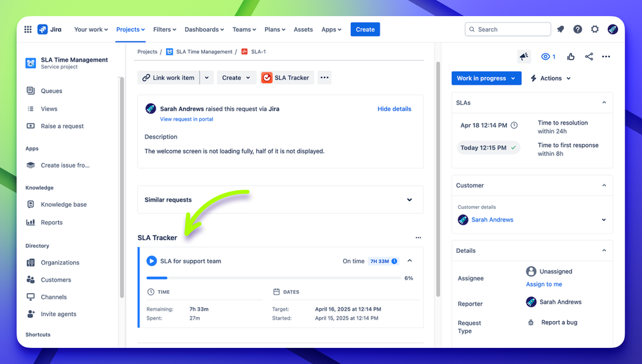Click the give feedback megaphone icon
Viewport: 642px width, 364px height.
tap(524, 56)
